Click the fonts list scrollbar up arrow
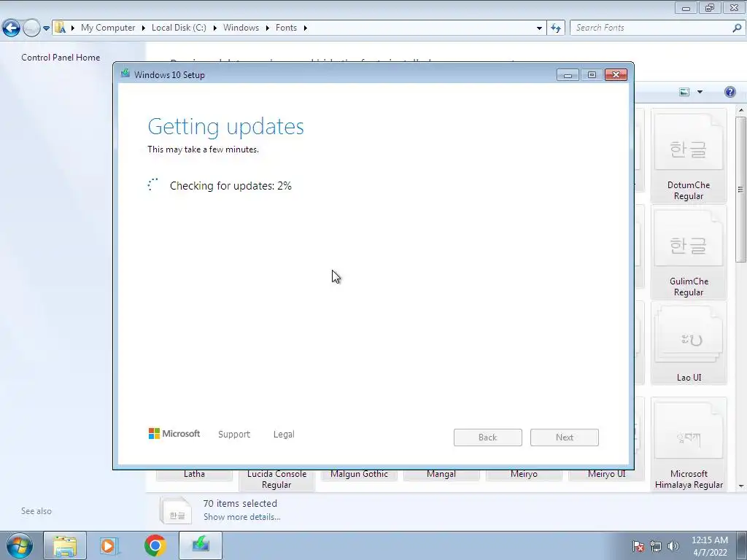The width and height of the screenshot is (747, 560). click(741, 111)
